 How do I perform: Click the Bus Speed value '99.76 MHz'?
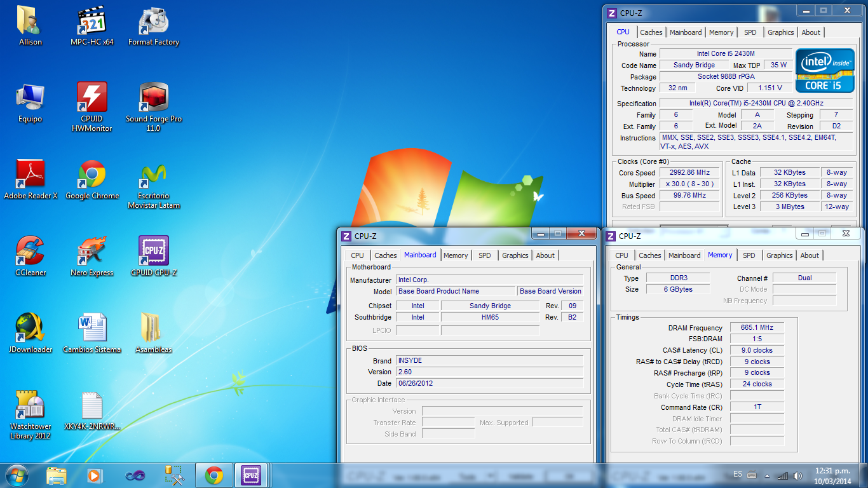689,195
